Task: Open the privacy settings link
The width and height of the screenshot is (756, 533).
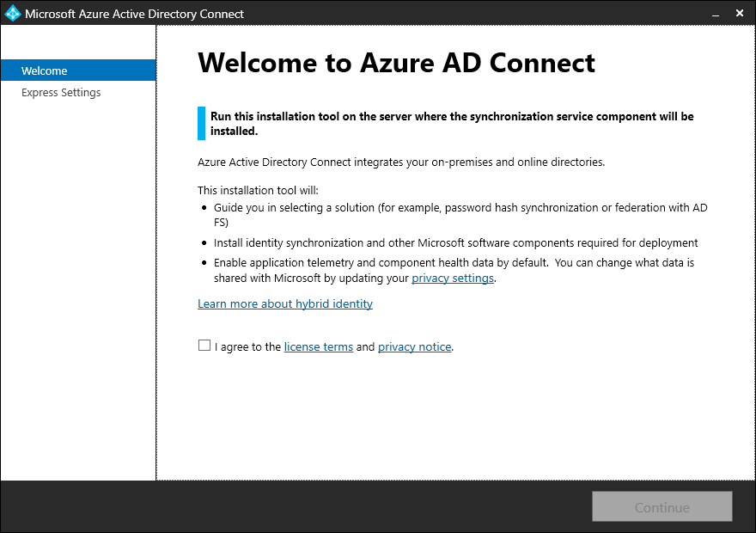Action: [452, 279]
